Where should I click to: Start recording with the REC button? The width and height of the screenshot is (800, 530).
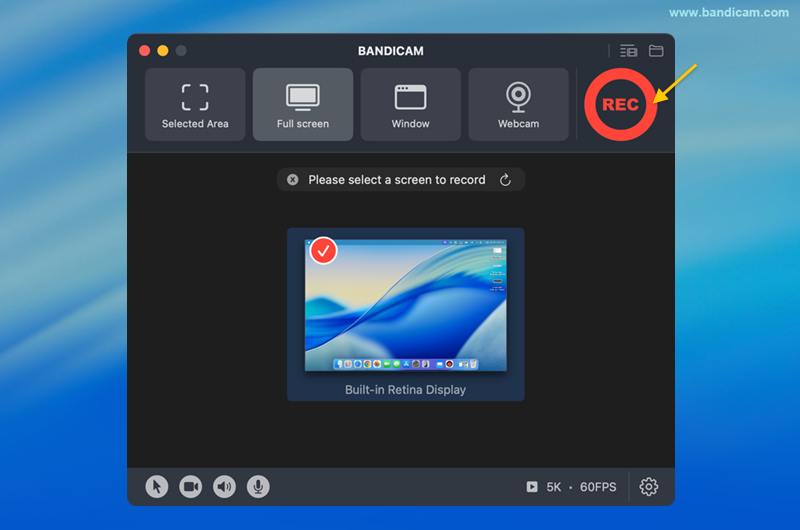pyautogui.click(x=620, y=105)
